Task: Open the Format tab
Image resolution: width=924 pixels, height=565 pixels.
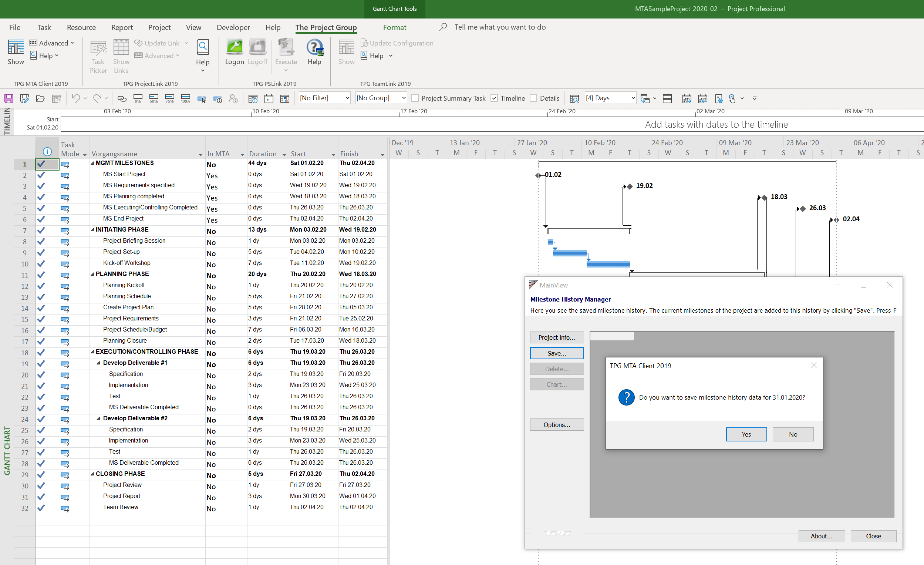Action: click(x=395, y=27)
